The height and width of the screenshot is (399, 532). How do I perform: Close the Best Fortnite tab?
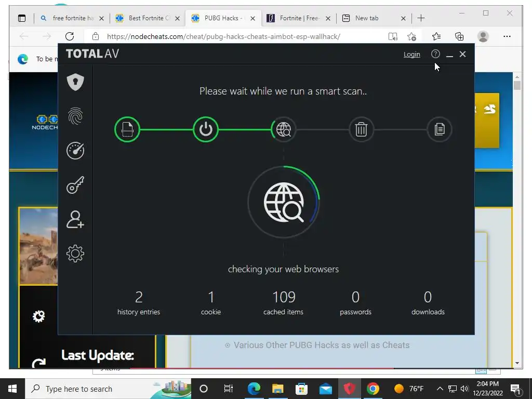click(x=177, y=18)
